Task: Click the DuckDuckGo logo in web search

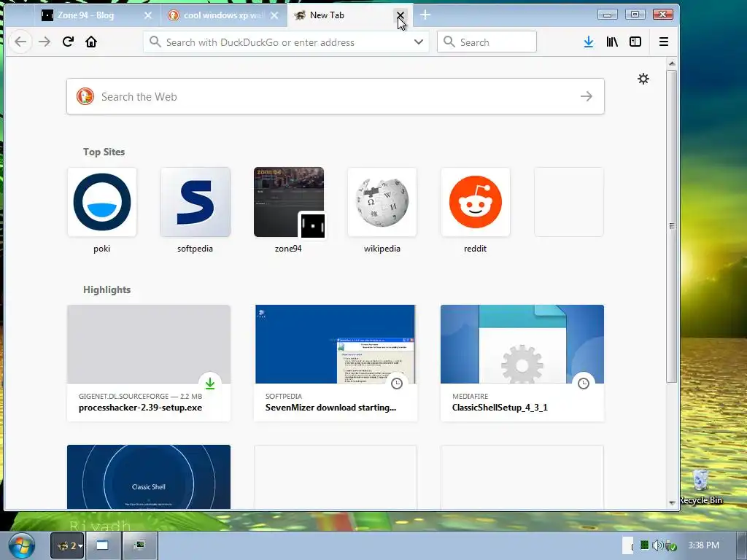Action: tap(85, 96)
